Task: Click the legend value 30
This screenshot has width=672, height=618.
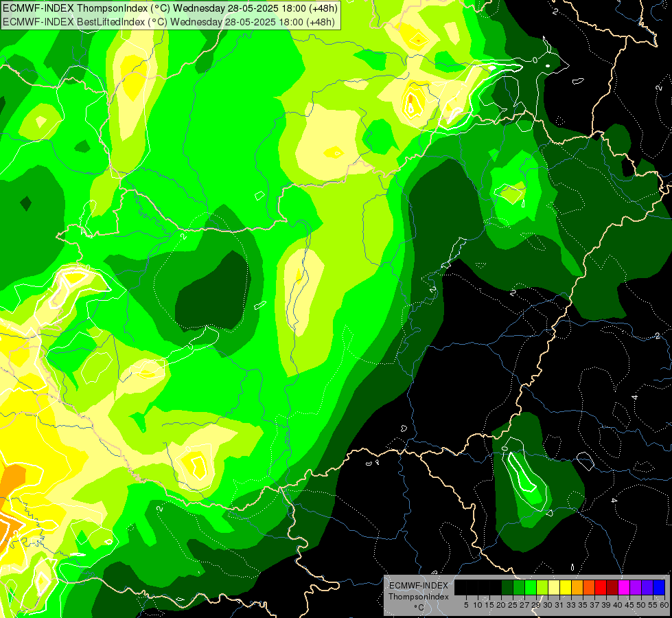Action: [548, 605]
